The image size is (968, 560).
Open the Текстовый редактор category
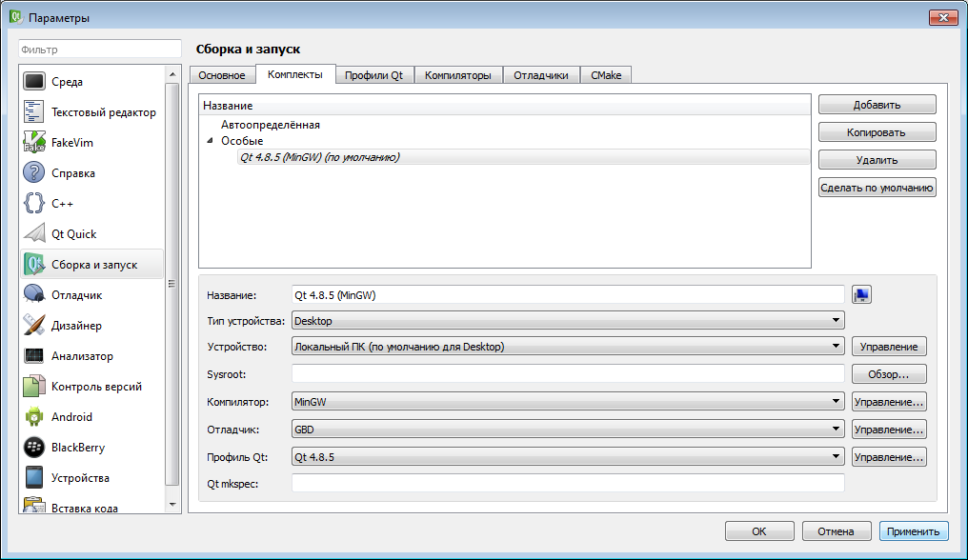[x=92, y=111]
